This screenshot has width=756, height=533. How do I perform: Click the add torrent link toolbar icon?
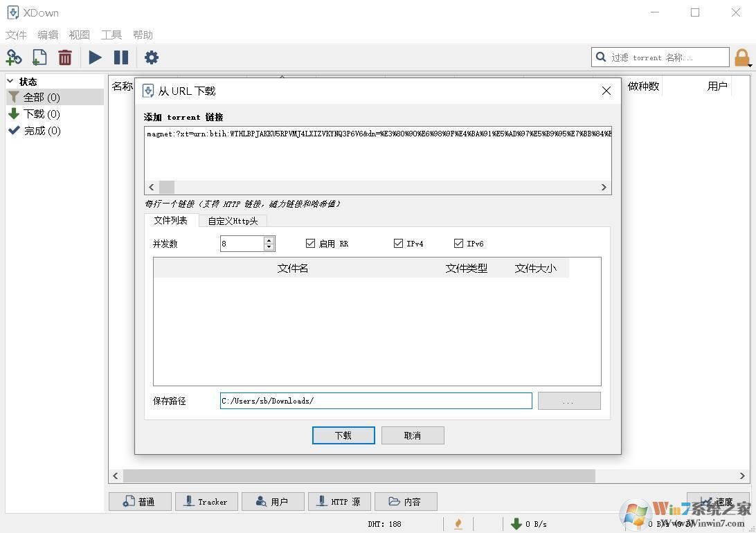[x=14, y=57]
